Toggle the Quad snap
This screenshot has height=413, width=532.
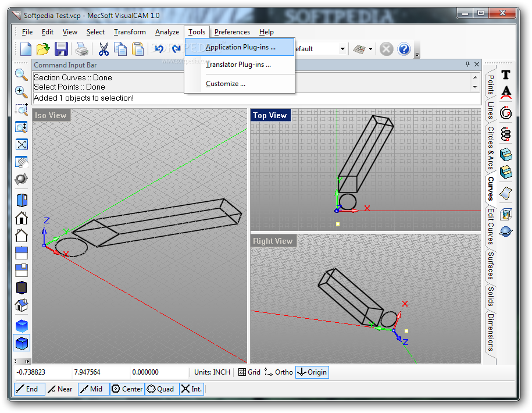point(162,389)
